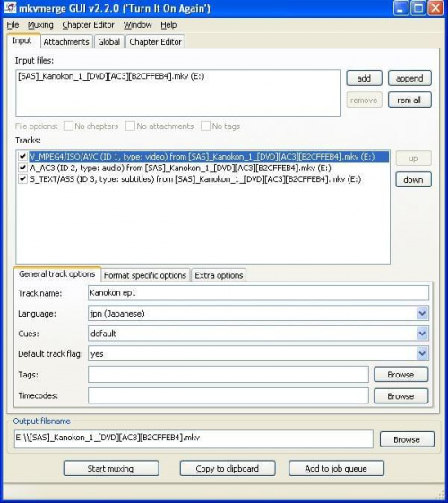Uncheck the S_TEXT/ASS subtitles track checkbox
Screen dimensions: 448x503
click(22, 179)
